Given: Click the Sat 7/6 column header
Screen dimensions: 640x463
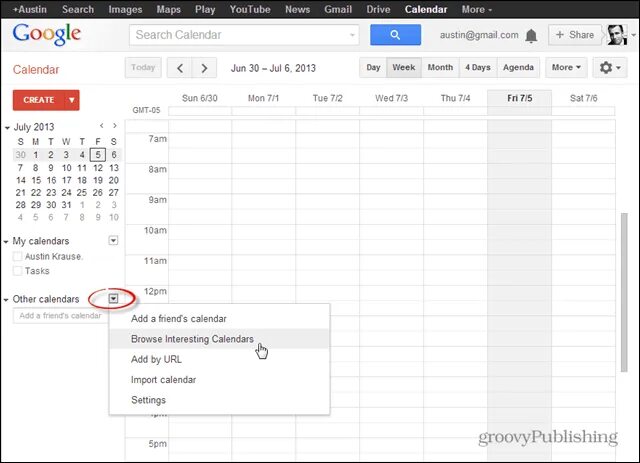Looking at the screenshot, I should [x=583, y=98].
